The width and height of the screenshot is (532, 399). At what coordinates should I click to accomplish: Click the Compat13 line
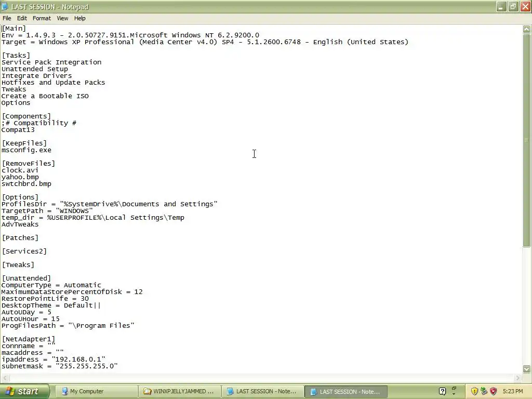(18, 130)
